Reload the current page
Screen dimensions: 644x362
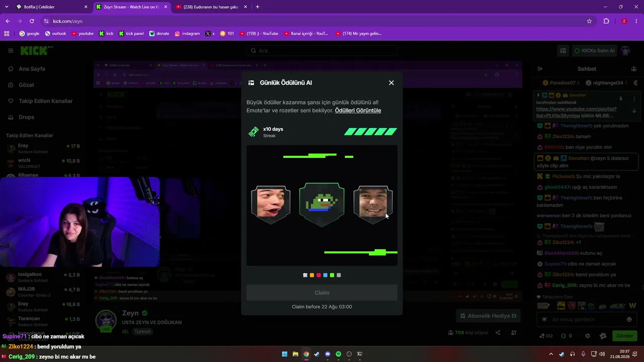(x=32, y=21)
